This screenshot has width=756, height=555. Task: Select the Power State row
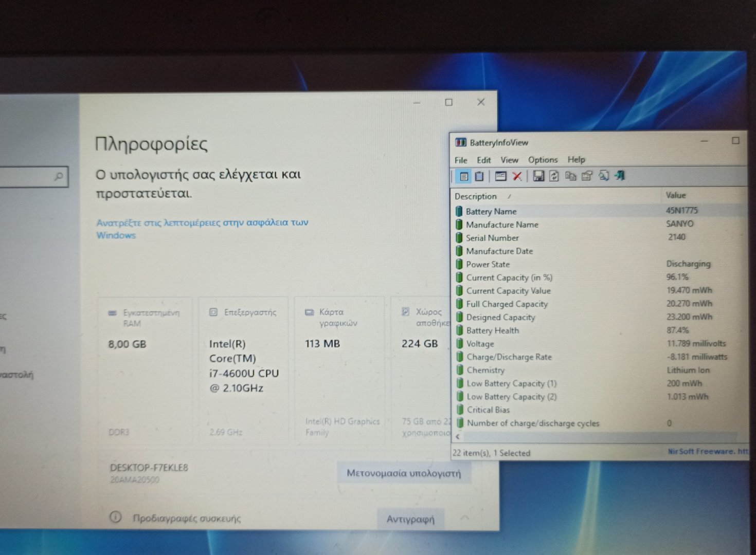click(600, 264)
